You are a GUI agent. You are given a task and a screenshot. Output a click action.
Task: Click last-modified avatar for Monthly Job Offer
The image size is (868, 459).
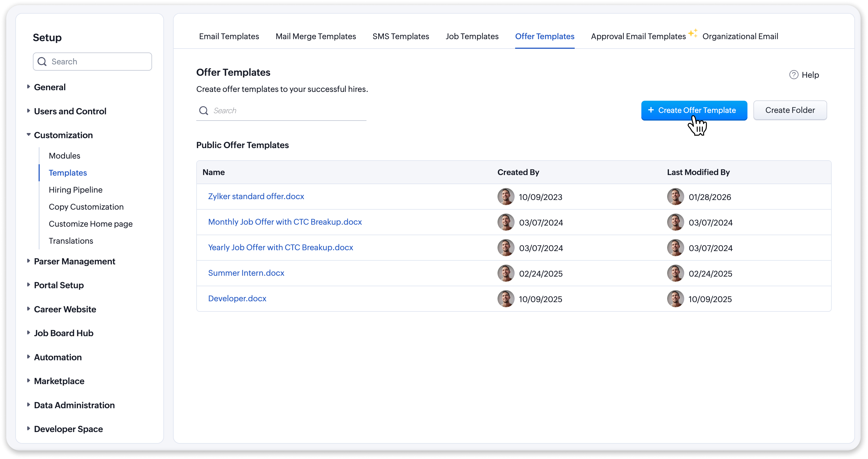point(675,222)
